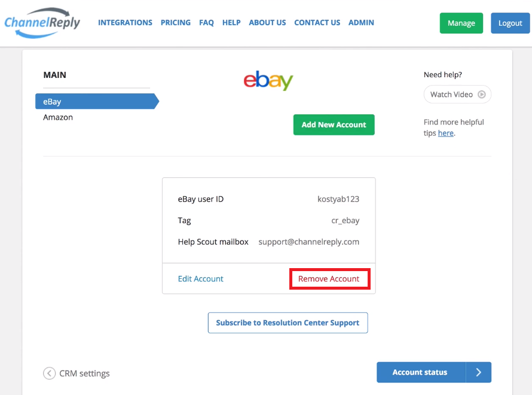Click the eBay logo image
This screenshot has height=395, width=532.
click(268, 80)
